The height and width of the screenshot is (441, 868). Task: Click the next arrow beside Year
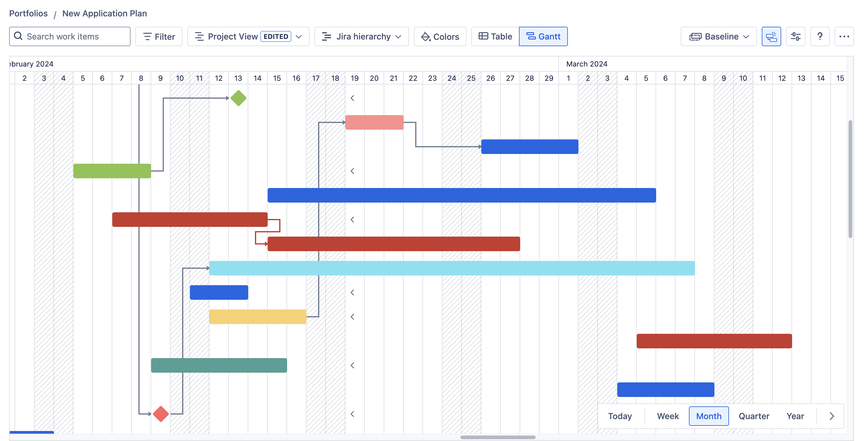click(x=832, y=416)
